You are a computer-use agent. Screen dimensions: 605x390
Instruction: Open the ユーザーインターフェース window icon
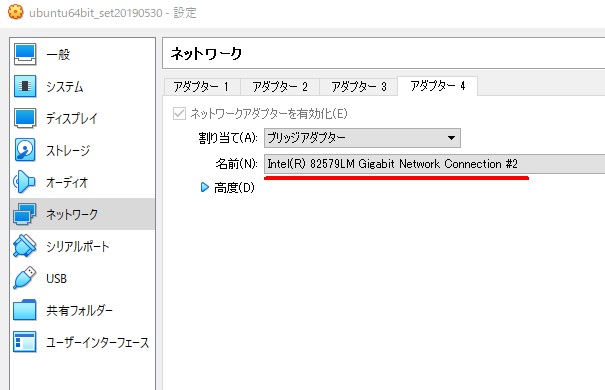click(x=24, y=342)
